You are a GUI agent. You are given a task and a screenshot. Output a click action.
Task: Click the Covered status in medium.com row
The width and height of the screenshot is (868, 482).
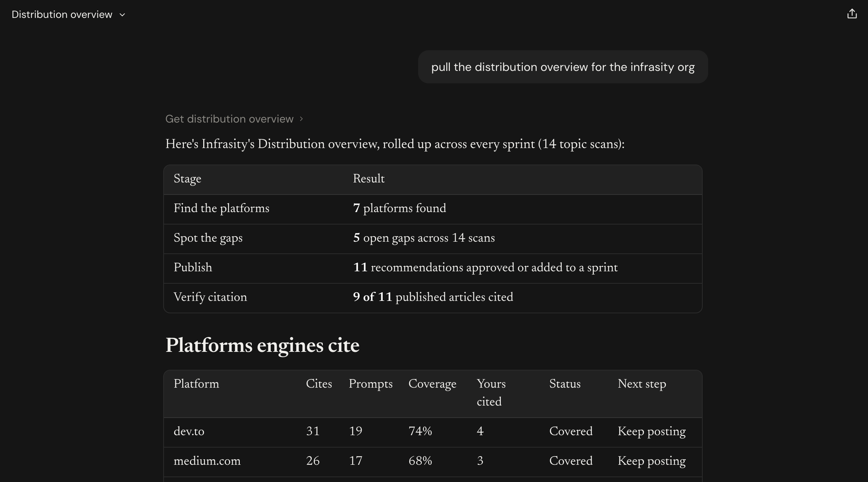coord(571,461)
